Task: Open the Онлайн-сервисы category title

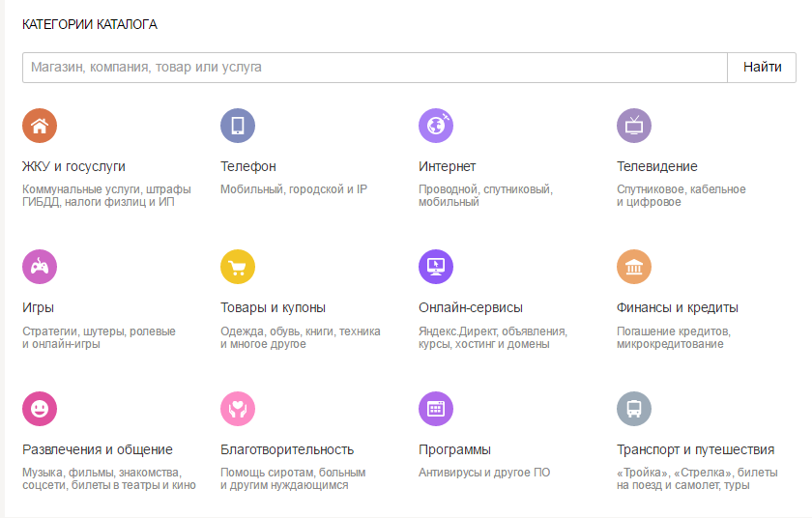Action: [470, 308]
